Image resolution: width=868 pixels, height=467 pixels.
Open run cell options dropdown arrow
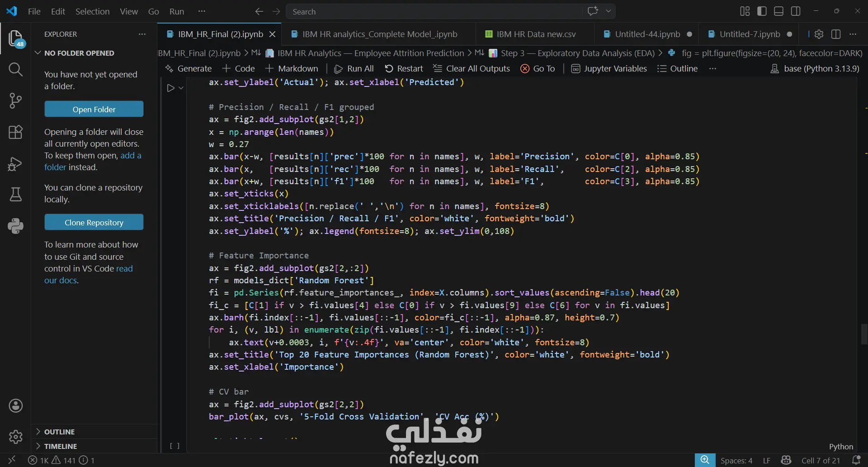[181, 88]
